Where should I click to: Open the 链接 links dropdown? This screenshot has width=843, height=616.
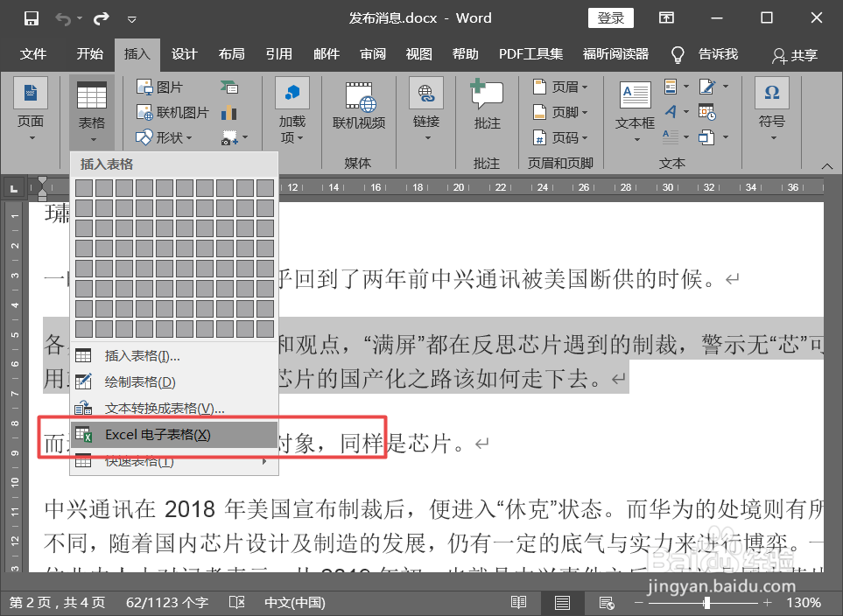[426, 111]
